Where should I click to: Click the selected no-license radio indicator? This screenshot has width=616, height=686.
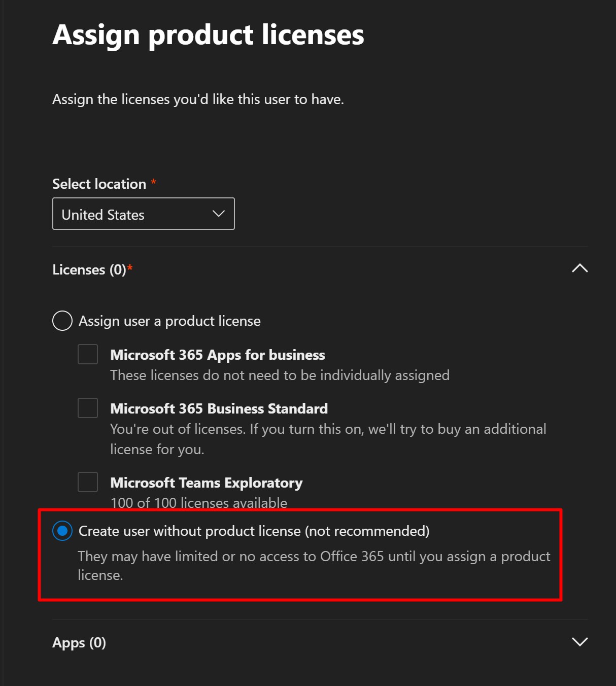(62, 531)
